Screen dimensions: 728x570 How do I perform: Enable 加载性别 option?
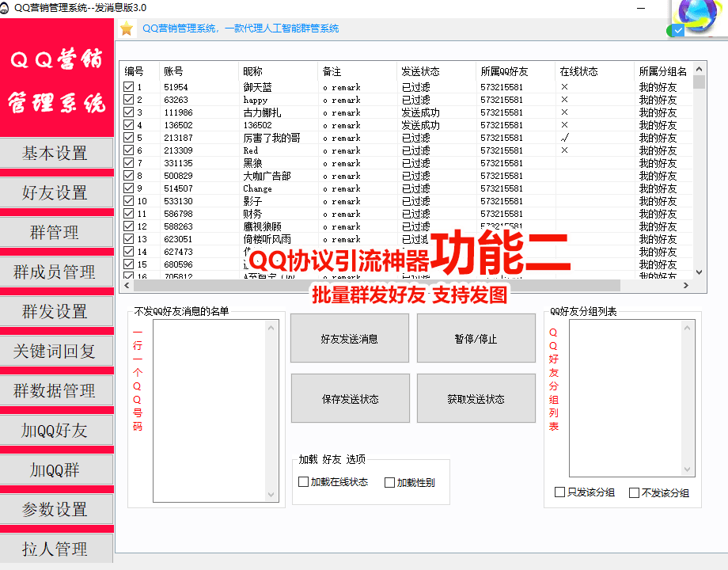[389, 483]
